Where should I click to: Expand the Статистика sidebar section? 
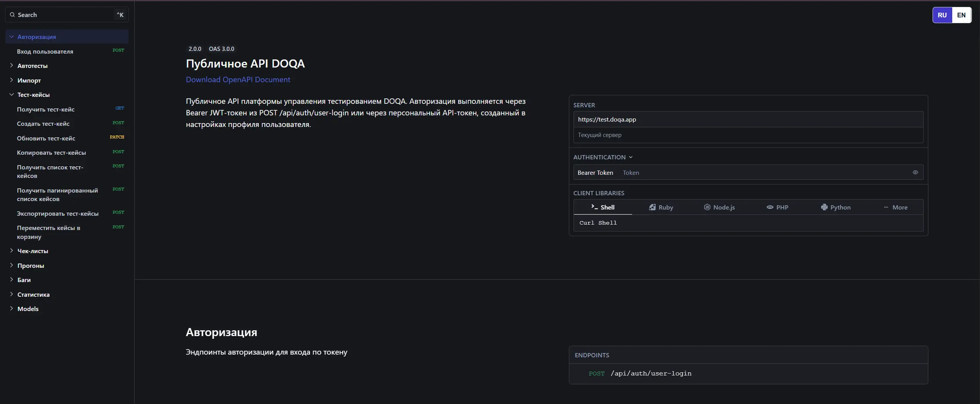pos(12,294)
